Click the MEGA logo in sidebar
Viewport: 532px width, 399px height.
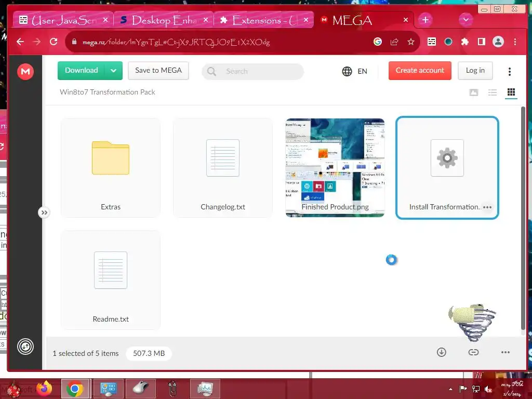pyautogui.click(x=25, y=72)
